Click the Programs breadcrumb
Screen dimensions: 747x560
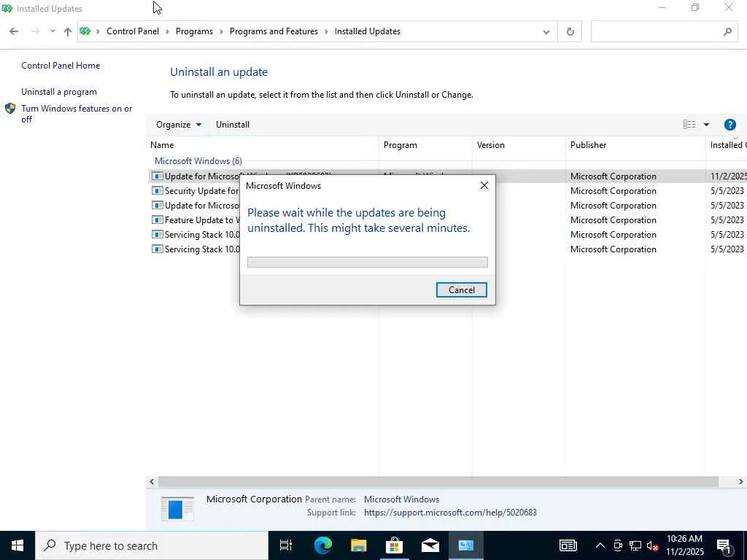coord(194,31)
